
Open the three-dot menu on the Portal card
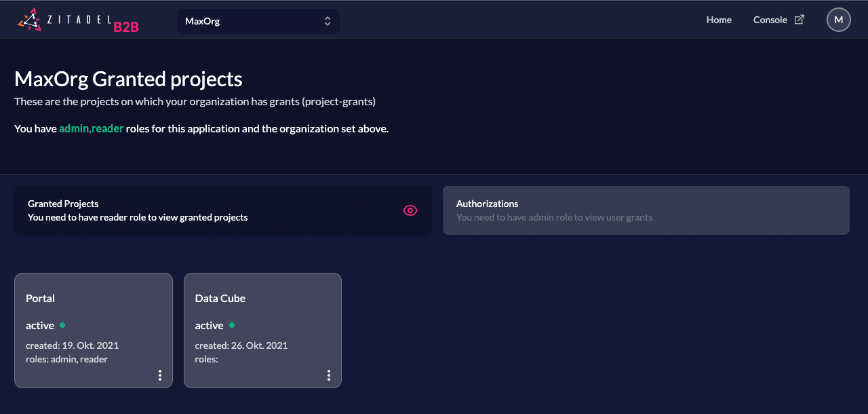(x=160, y=375)
